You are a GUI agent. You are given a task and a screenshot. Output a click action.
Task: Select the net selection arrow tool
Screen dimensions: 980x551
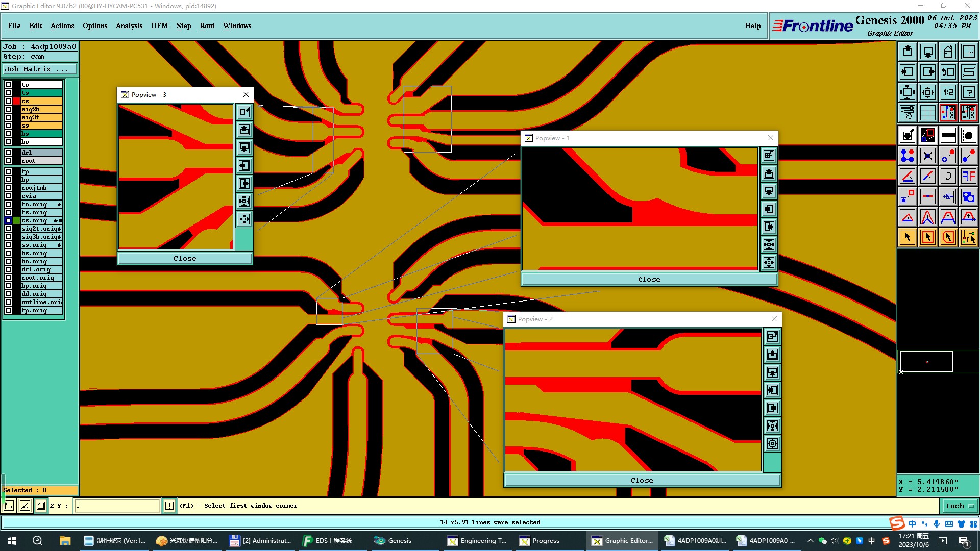[968, 237]
